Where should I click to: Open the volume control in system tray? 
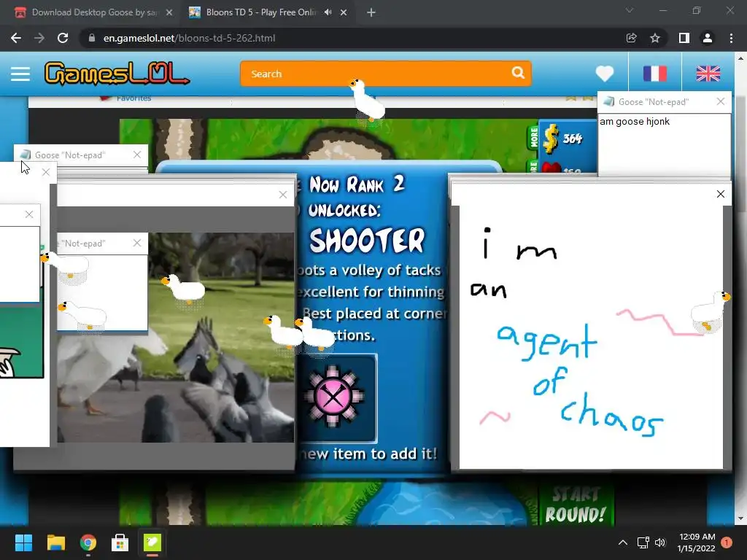click(659, 542)
